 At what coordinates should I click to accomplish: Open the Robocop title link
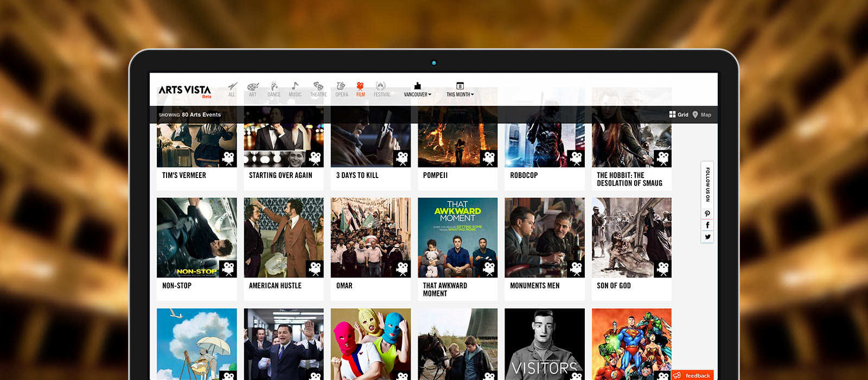point(524,175)
